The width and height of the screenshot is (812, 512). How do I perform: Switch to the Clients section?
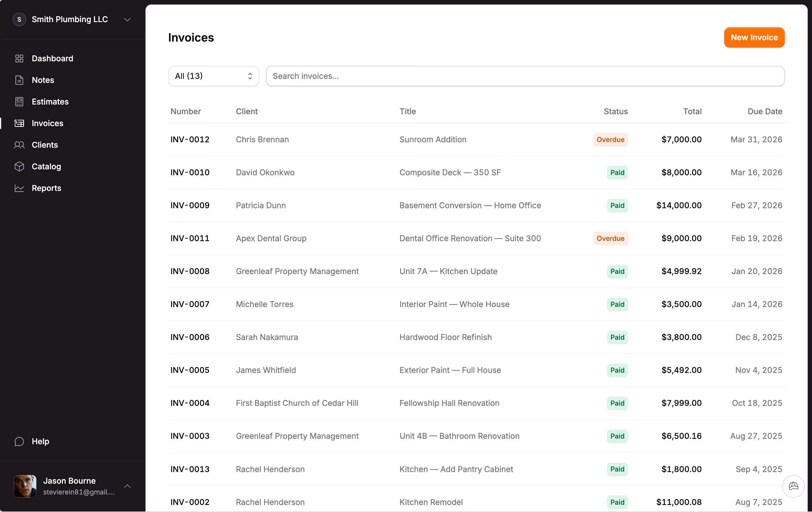point(45,144)
